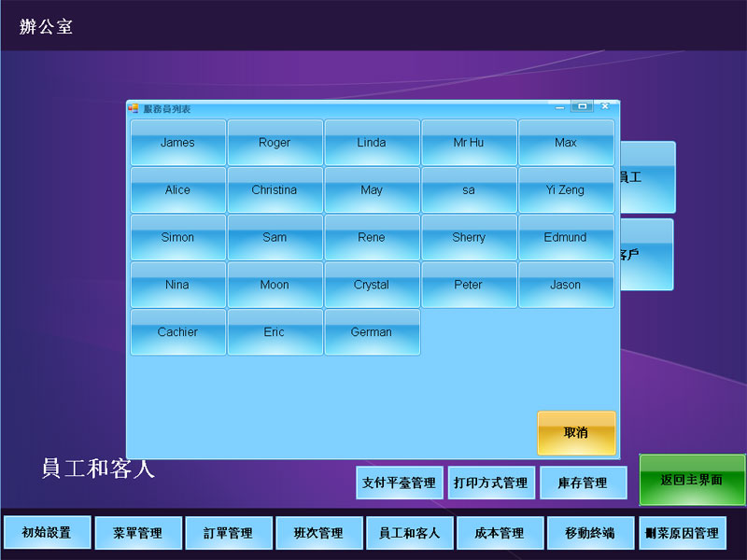747x560 pixels.
Task: Click the dialog's window icon in title bar
Action: point(134,108)
